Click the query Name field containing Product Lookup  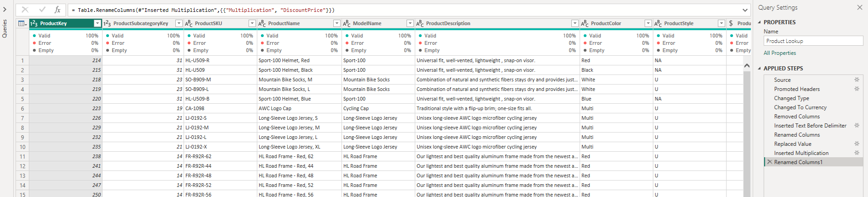807,41
